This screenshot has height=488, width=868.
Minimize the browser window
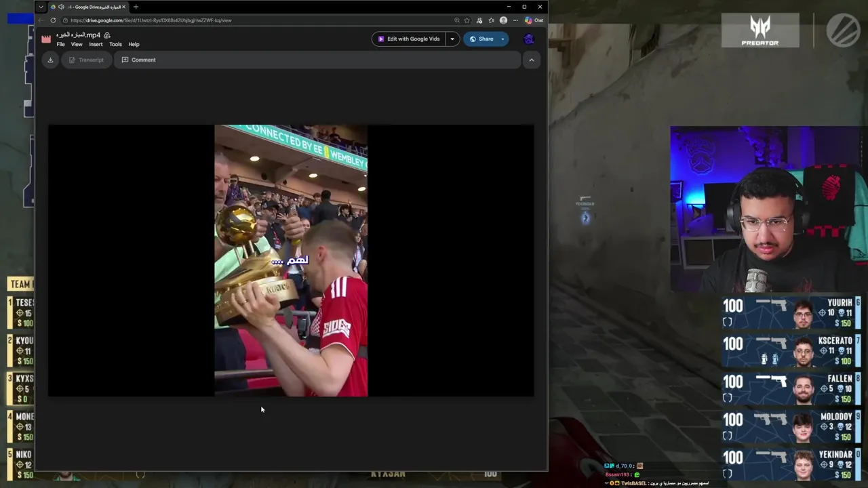(509, 7)
